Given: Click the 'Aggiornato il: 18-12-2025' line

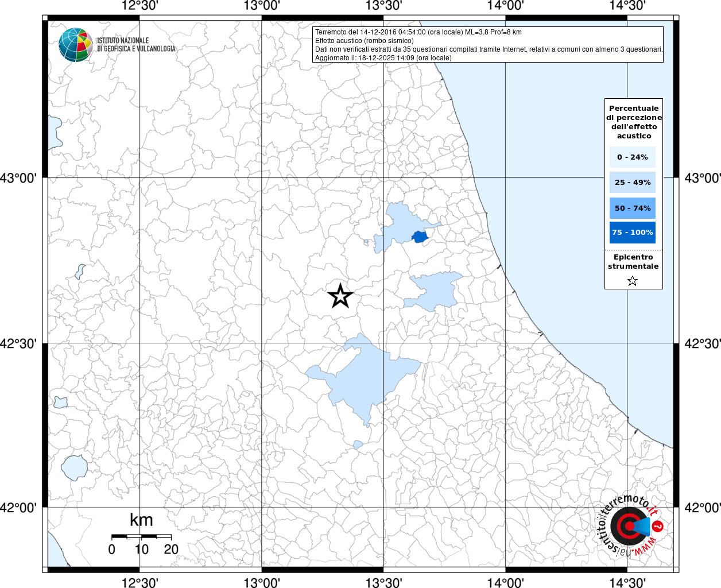Looking at the screenshot, I should (x=383, y=58).
